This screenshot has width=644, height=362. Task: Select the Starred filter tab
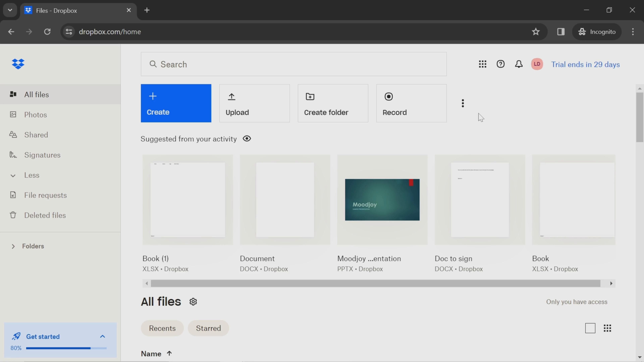pyautogui.click(x=208, y=328)
